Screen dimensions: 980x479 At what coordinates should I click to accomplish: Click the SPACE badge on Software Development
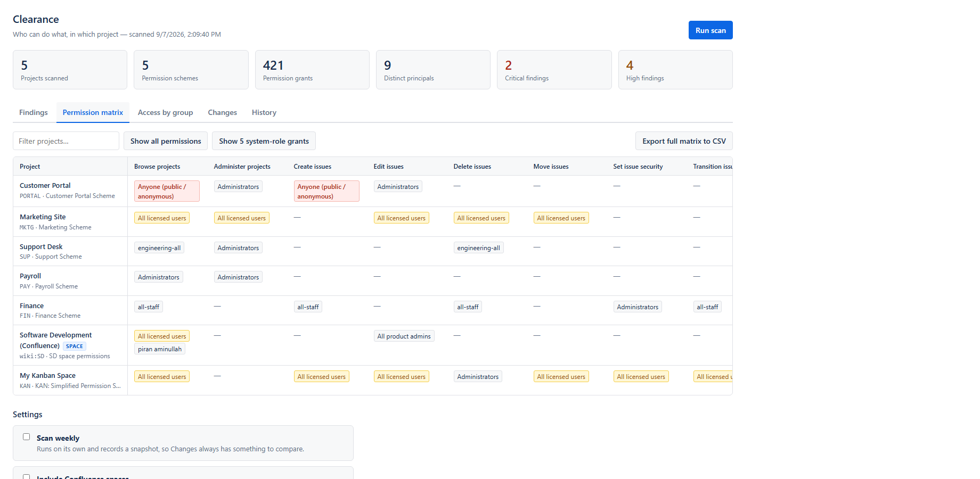click(75, 346)
